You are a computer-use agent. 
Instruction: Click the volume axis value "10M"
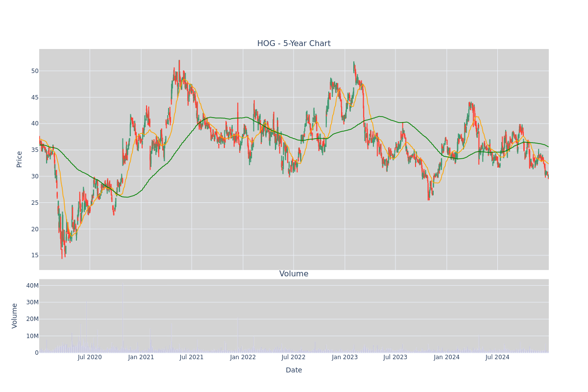click(x=32, y=336)
